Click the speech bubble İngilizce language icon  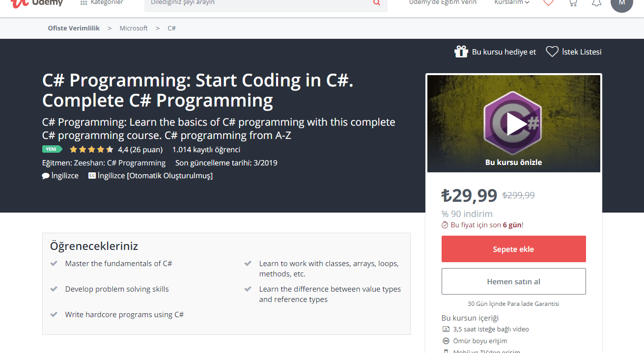[46, 176]
